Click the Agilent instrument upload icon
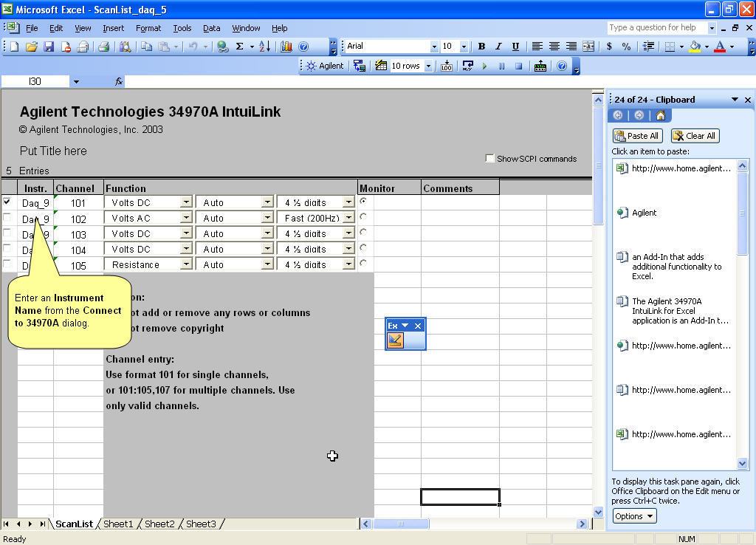756x545 pixels. (x=540, y=66)
